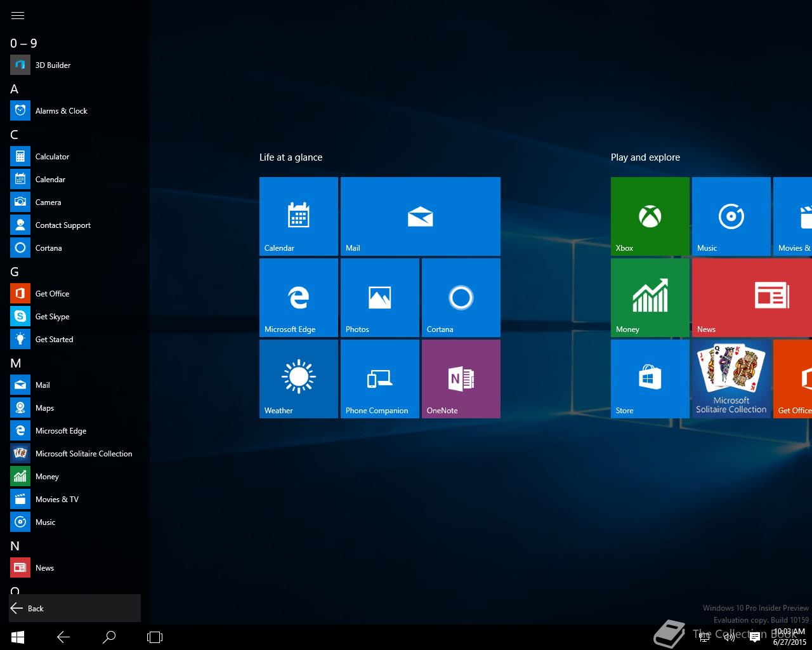Open the Cortana tile
Screen dimensions: 812x650
[x=461, y=298]
